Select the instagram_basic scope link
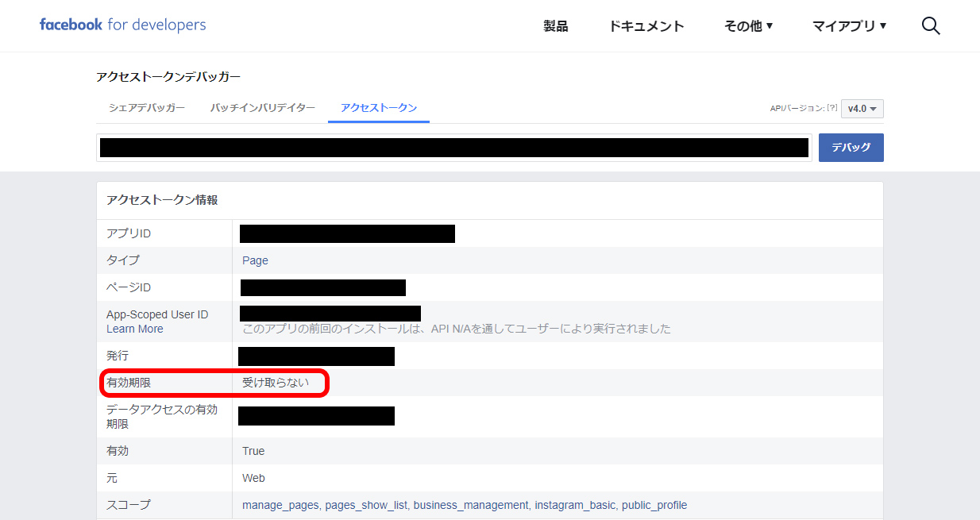 575,505
